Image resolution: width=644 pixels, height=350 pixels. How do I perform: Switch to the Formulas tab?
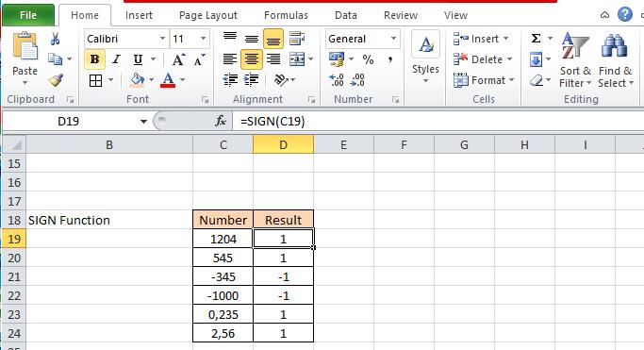286,15
